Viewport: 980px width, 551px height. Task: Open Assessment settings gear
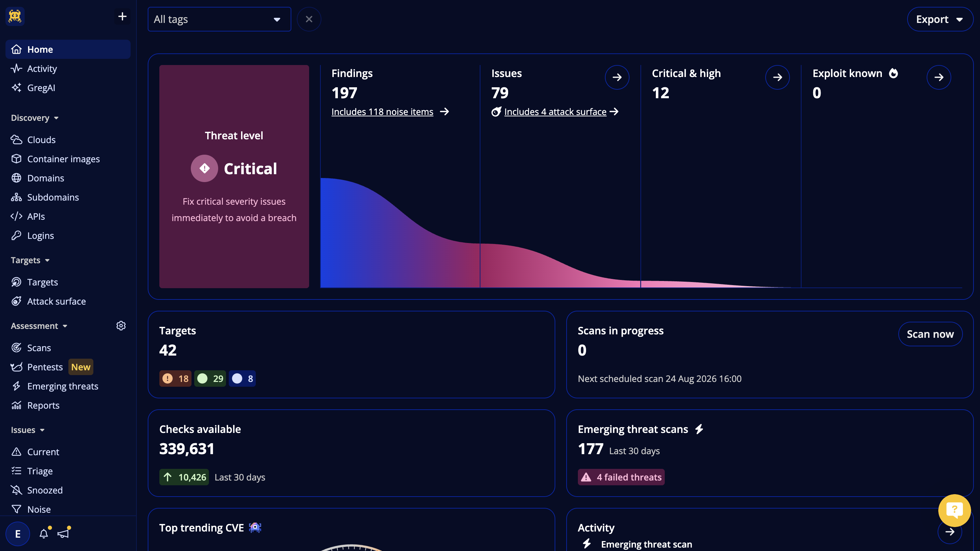point(121,326)
